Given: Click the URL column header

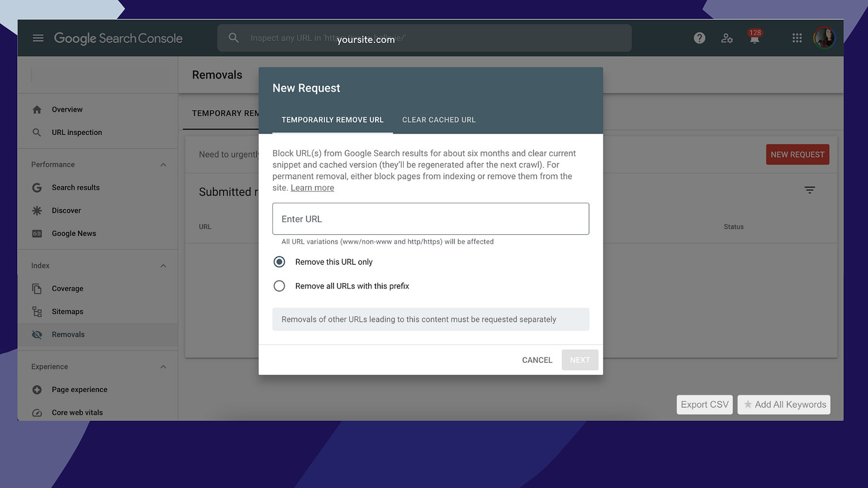Looking at the screenshot, I should click(x=205, y=227).
